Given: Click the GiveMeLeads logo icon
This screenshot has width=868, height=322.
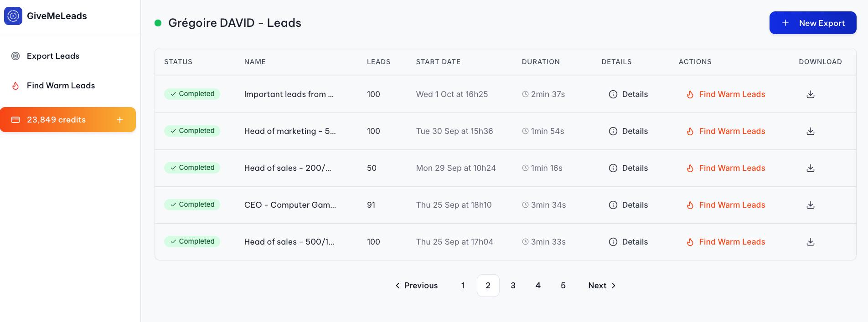Looking at the screenshot, I should coord(13,16).
